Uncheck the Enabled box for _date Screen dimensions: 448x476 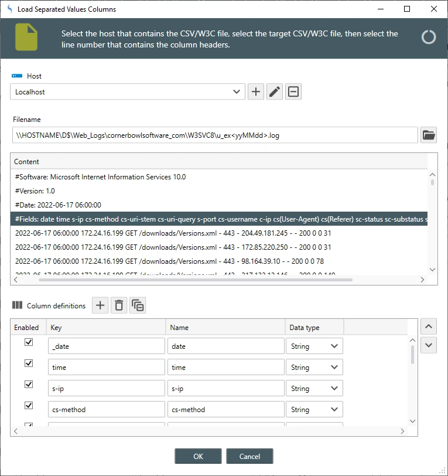tap(29, 342)
